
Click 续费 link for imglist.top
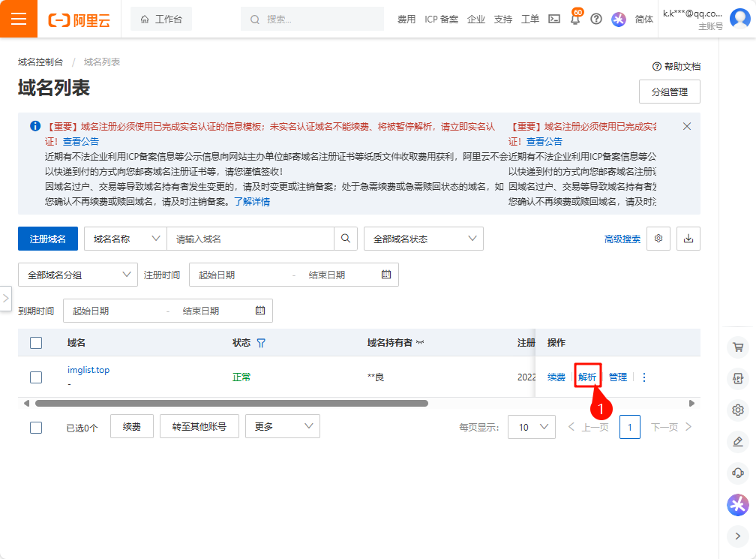click(x=556, y=377)
